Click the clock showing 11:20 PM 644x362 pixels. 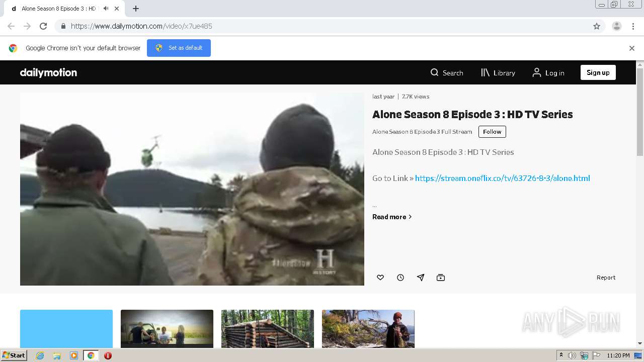[618, 355]
